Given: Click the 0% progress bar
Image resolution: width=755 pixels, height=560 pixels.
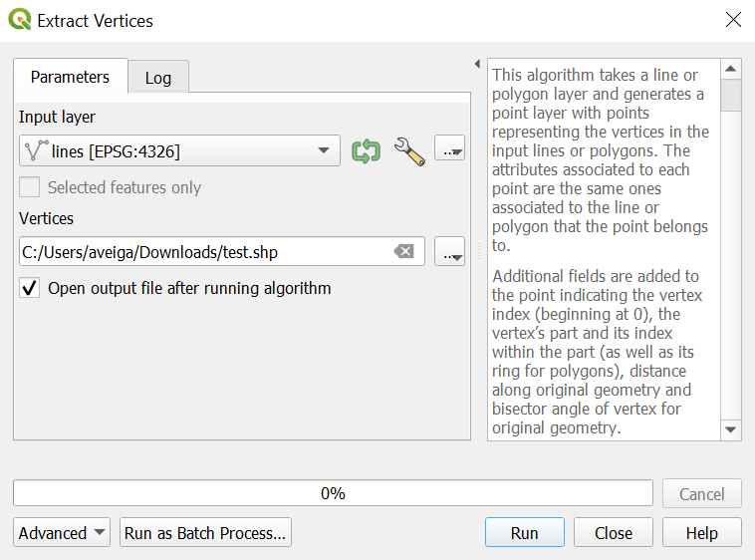Looking at the screenshot, I should point(333,493).
